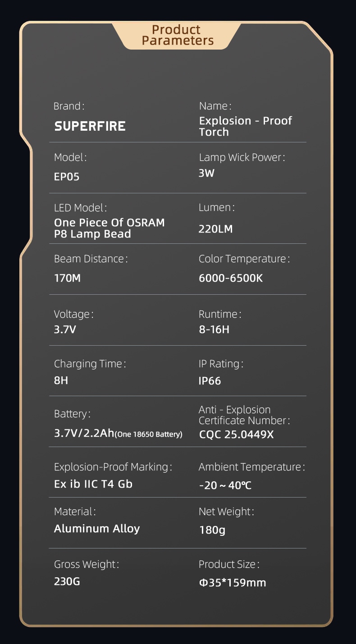The width and height of the screenshot is (356, 644).
Task: Select the Aluminum Alloy material value
Action: [x=97, y=529]
